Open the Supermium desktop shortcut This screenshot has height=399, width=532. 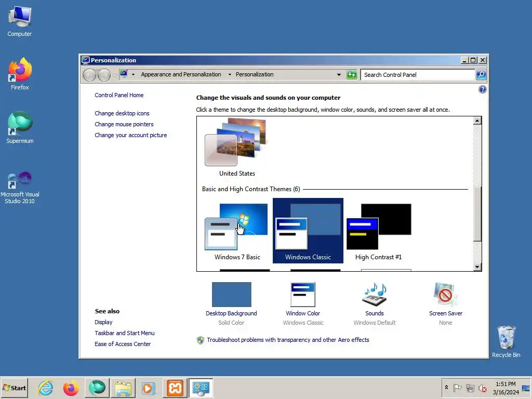pyautogui.click(x=20, y=128)
